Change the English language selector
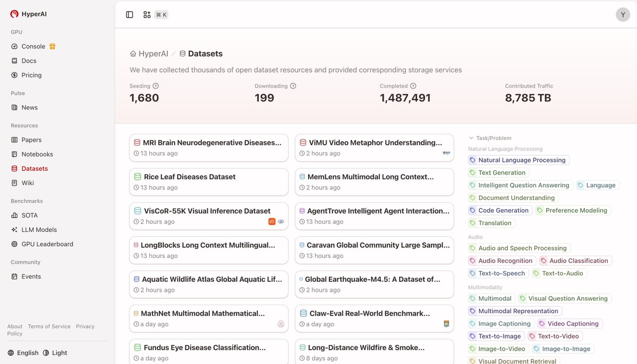Viewport: 637px width, 364px height. (x=23, y=353)
